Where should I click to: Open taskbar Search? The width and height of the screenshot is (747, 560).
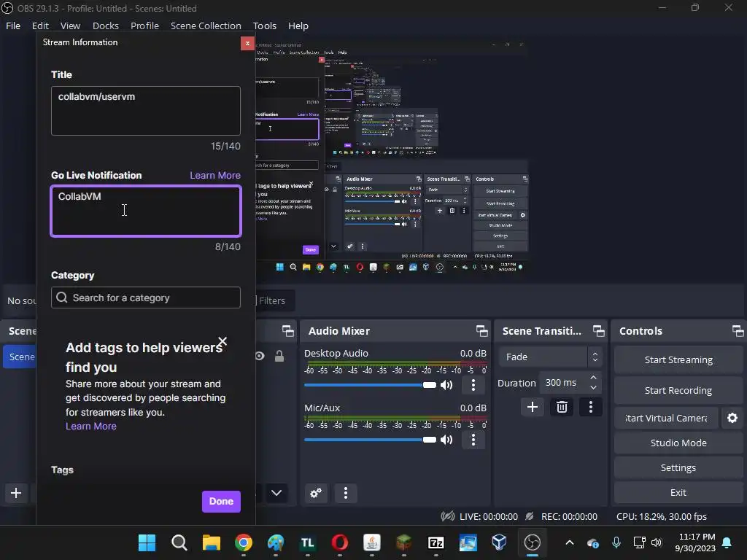(179, 542)
